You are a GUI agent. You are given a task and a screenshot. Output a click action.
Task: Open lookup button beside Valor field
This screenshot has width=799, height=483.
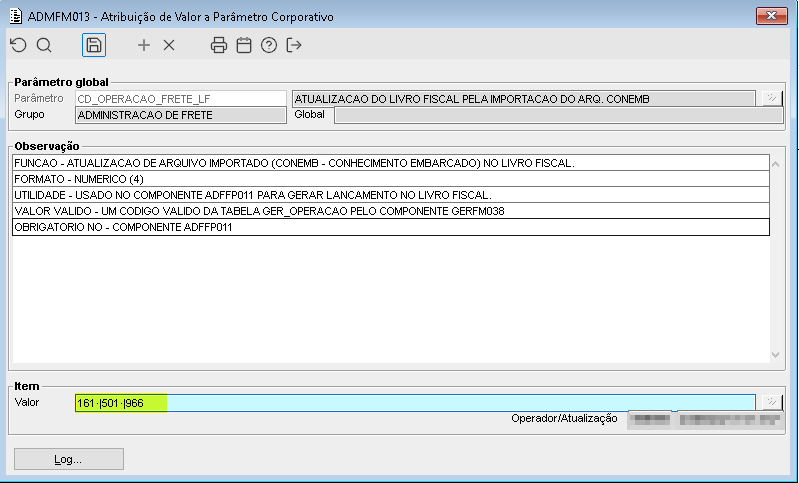click(772, 402)
